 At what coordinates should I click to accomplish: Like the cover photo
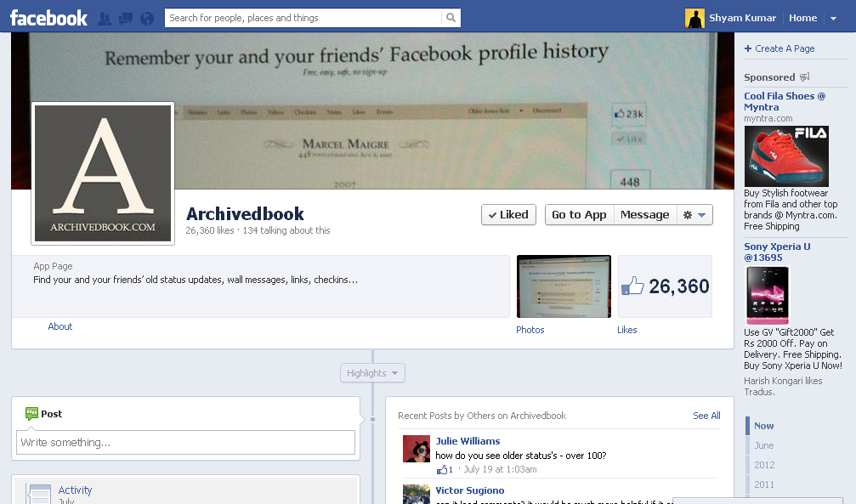tap(628, 137)
